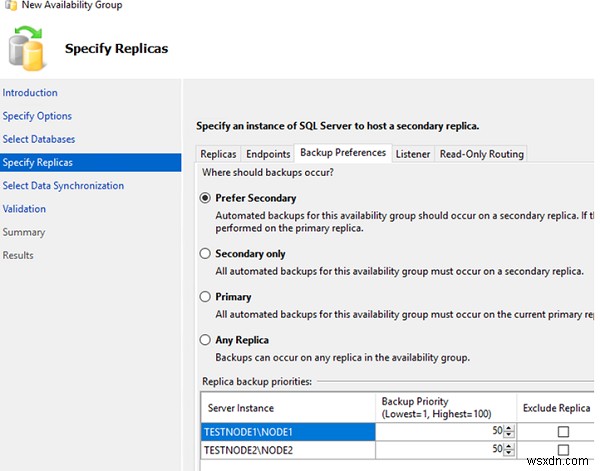The width and height of the screenshot is (600, 471).
Task: Go to the Listener tab
Action: pyautogui.click(x=413, y=154)
